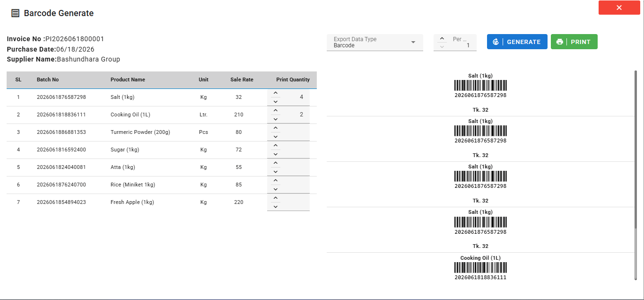Select batch number 2026061886881353
Viewport: 644px width, 300px height.
(61, 132)
